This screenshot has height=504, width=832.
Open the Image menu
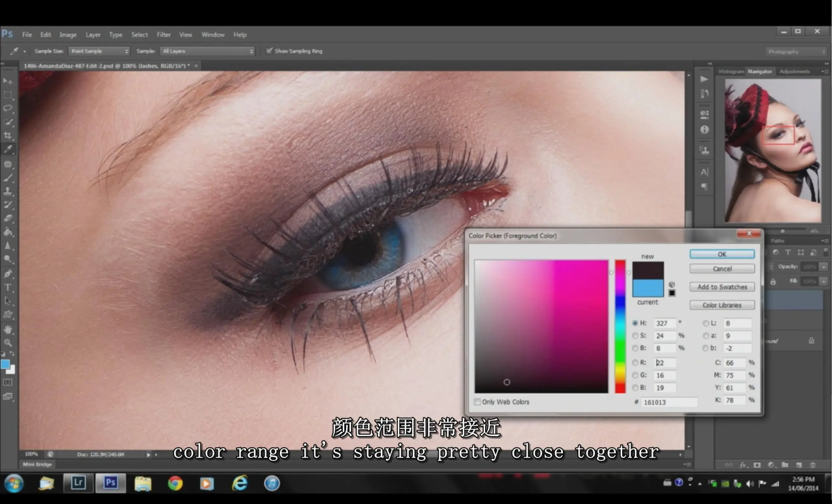68,34
